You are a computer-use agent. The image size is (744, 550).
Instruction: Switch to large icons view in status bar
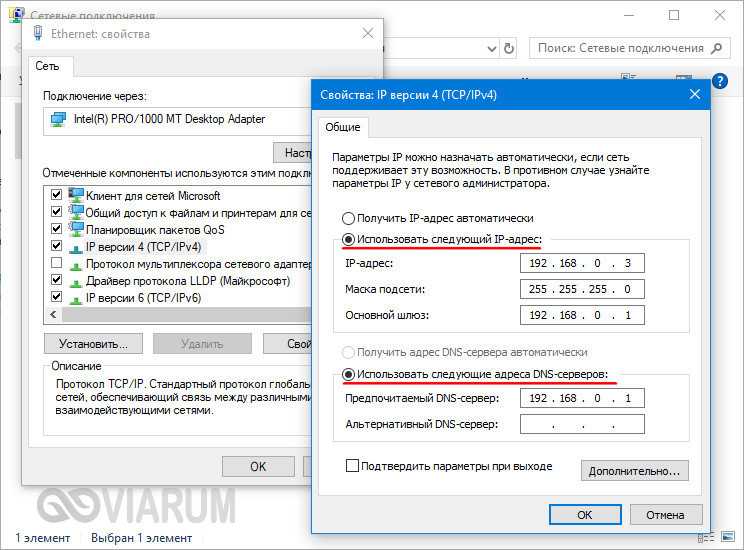click(x=728, y=537)
